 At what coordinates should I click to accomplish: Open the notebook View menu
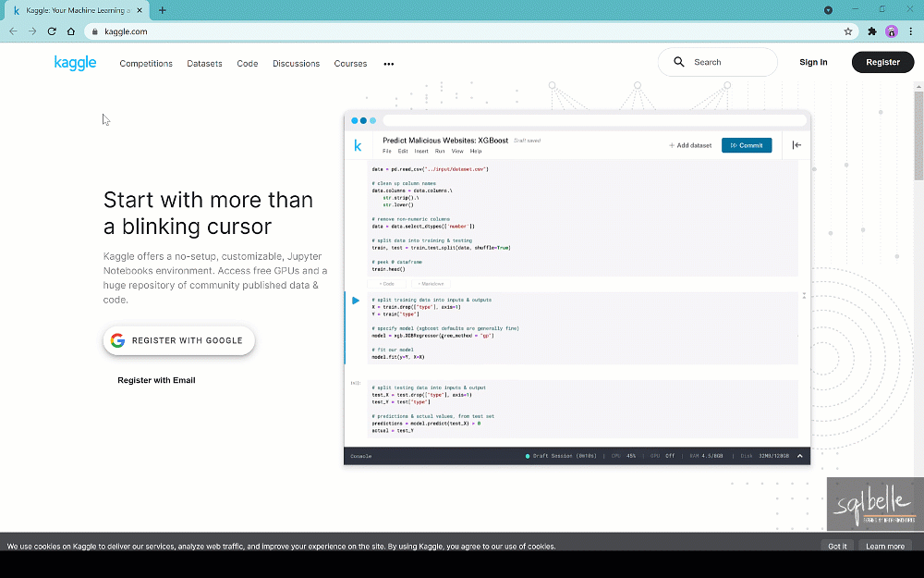(x=457, y=151)
